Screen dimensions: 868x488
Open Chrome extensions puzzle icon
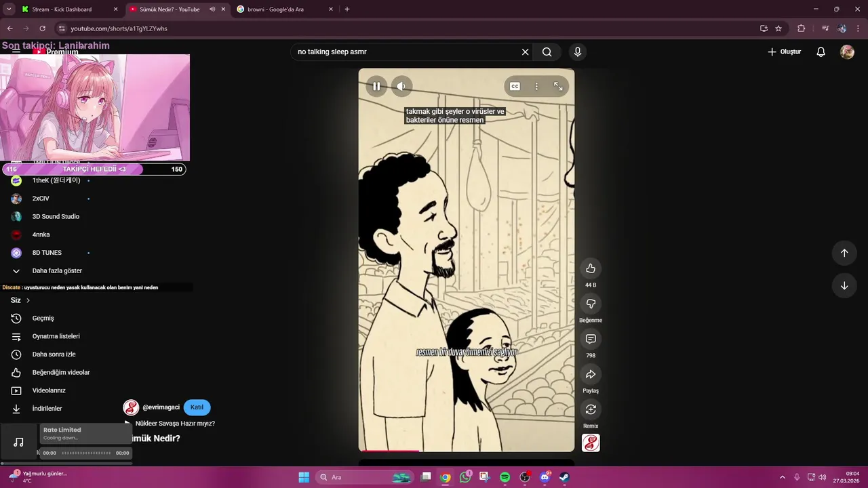[x=801, y=28]
